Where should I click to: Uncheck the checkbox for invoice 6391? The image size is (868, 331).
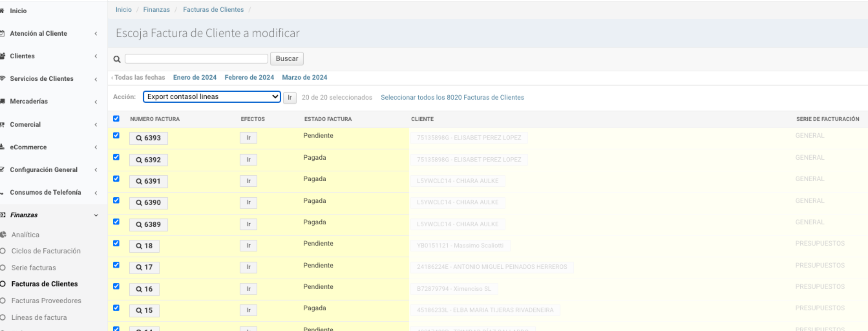click(x=116, y=179)
